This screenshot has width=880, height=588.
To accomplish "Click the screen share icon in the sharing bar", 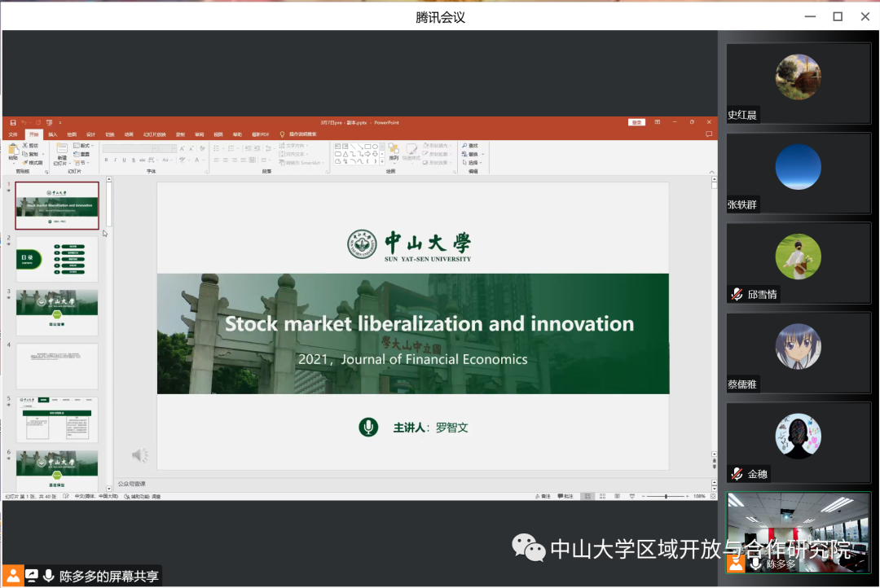I will click(x=32, y=576).
